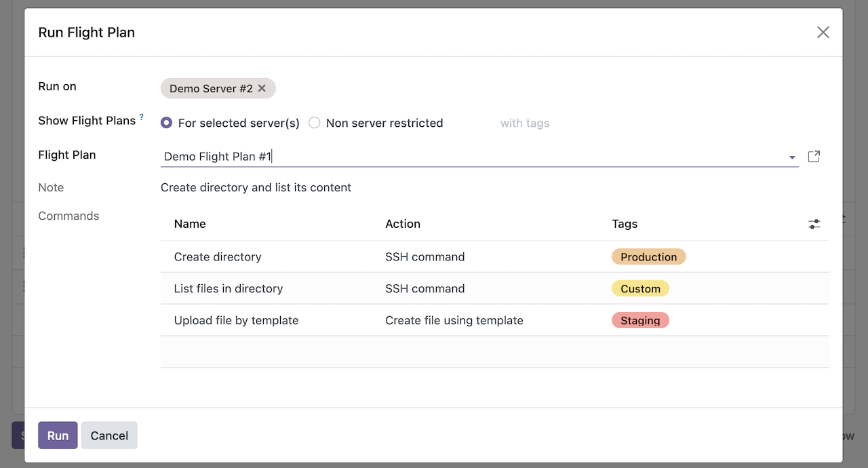This screenshot has width=868, height=468.
Task: Select Non server restricted option
Action: 315,123
